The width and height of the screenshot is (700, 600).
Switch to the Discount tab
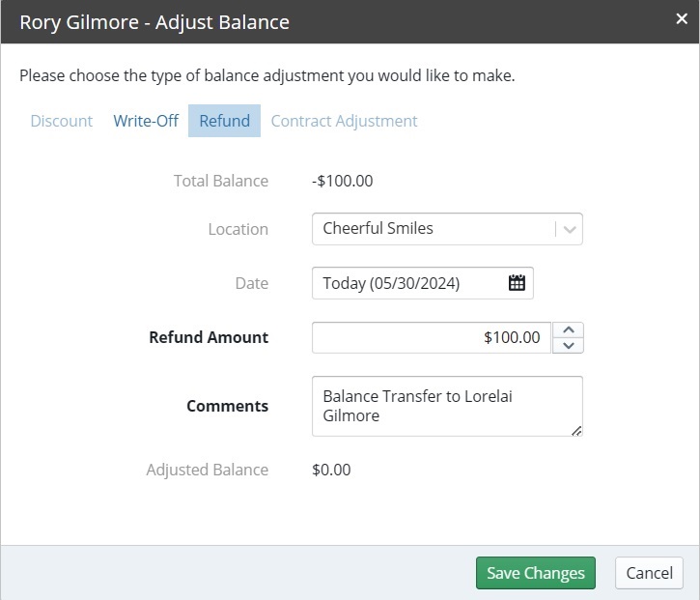[62, 121]
